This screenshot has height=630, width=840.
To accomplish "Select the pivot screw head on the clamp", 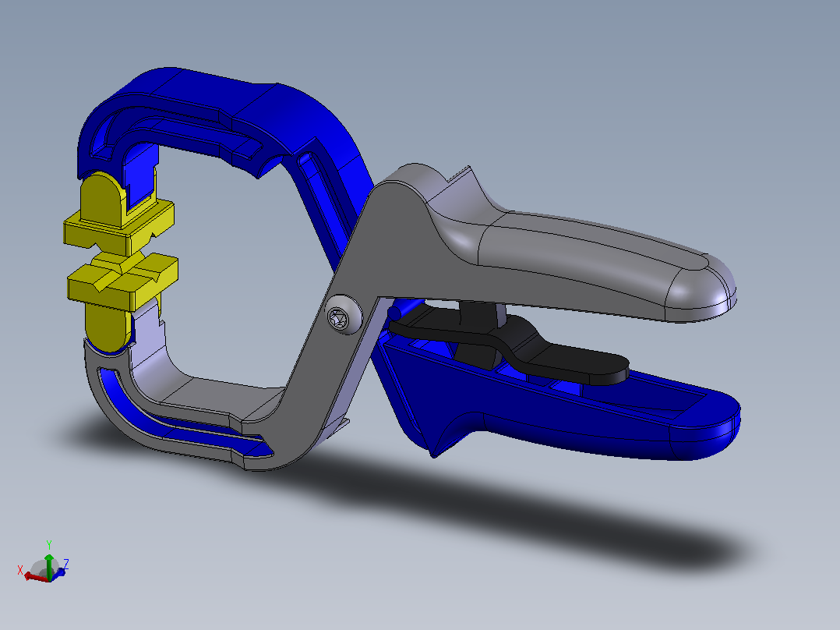I will 344,314.
